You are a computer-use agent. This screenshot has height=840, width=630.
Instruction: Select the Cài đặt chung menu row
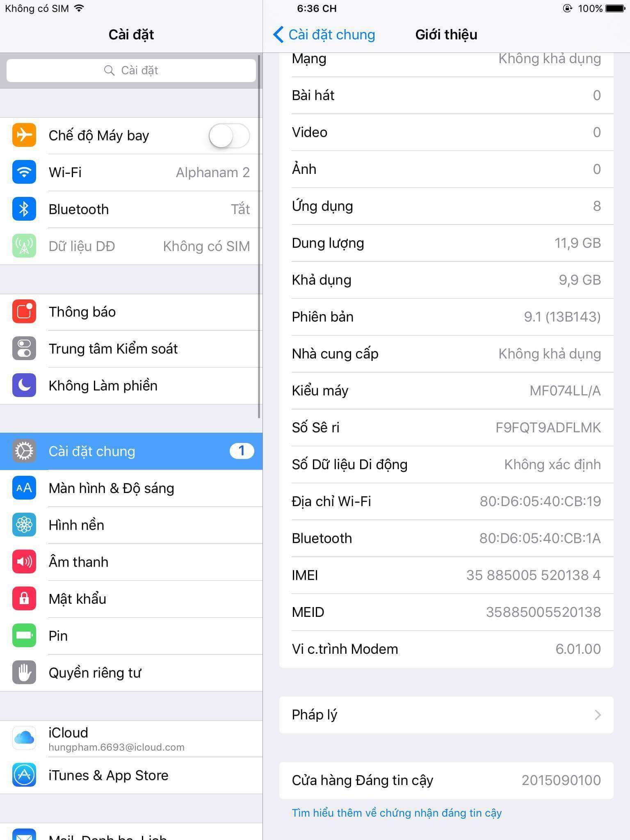coord(131,451)
